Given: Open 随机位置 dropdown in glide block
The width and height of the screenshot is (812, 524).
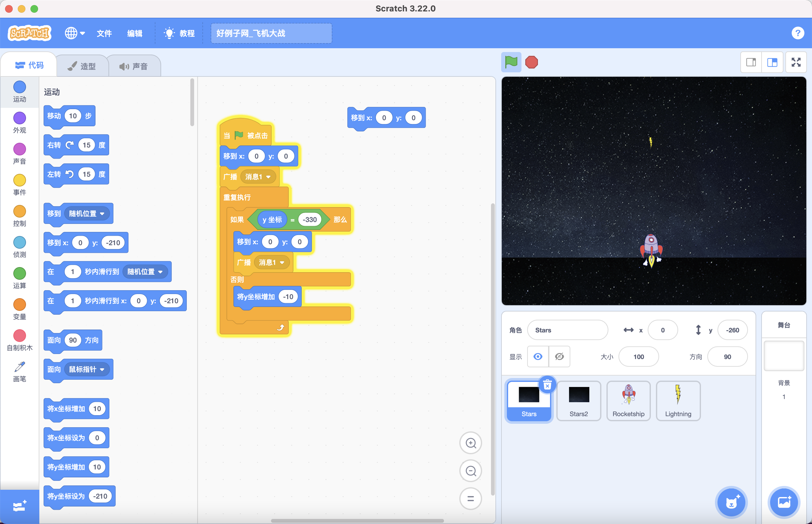Looking at the screenshot, I should tap(145, 272).
